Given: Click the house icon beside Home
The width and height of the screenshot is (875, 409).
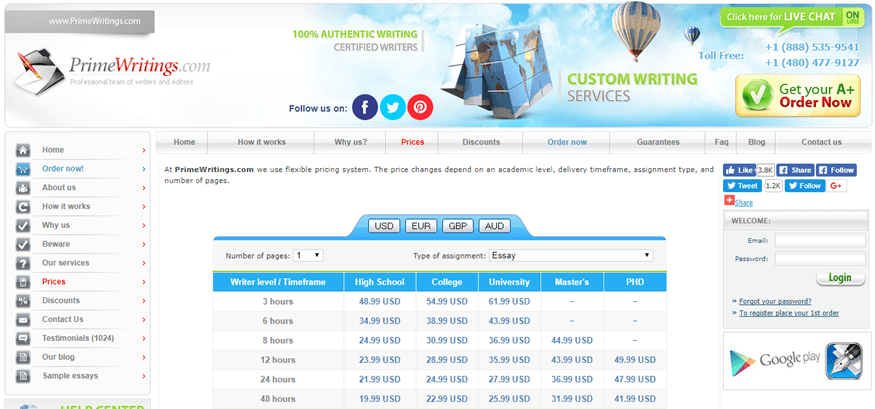Looking at the screenshot, I should pyautogui.click(x=23, y=150).
